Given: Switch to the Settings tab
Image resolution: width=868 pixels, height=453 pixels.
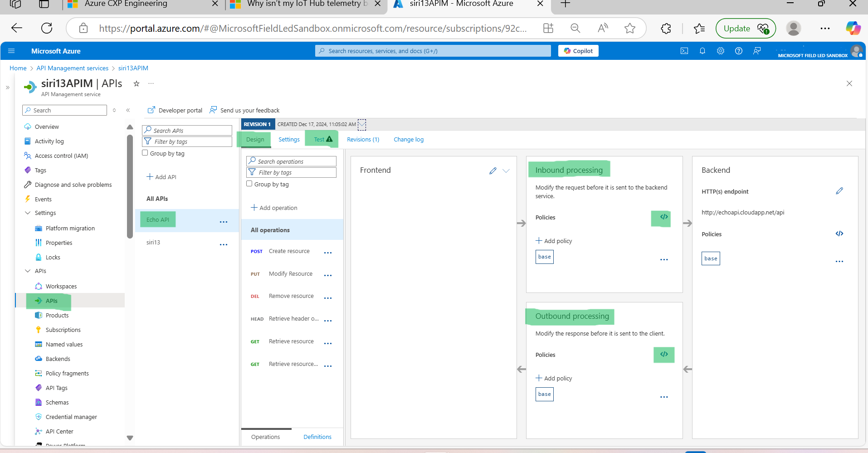Looking at the screenshot, I should 289,139.
